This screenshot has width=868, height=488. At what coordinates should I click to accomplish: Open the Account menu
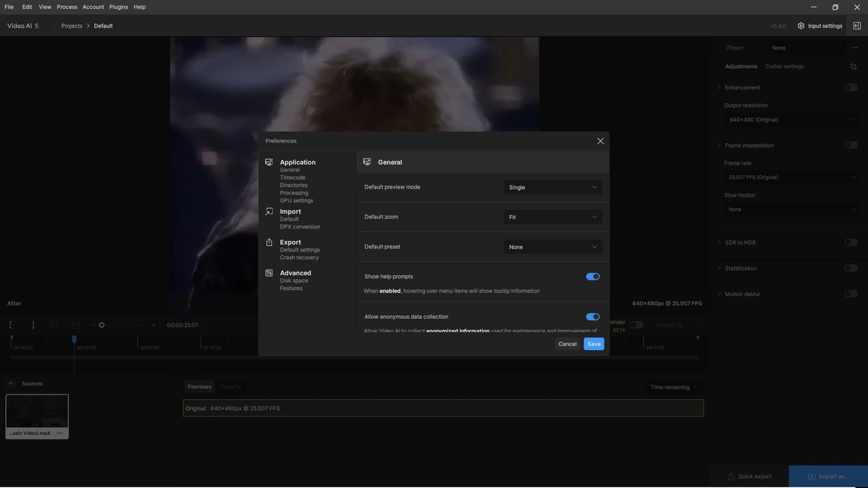(93, 7)
